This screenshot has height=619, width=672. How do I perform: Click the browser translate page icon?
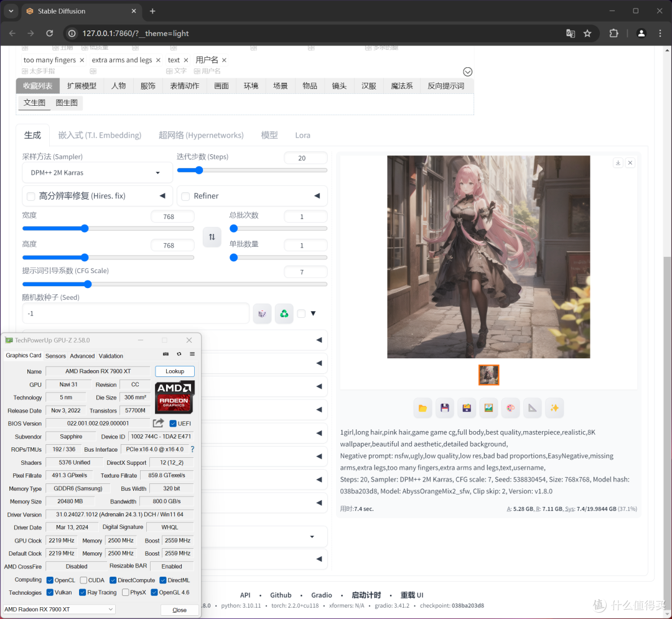click(x=571, y=34)
